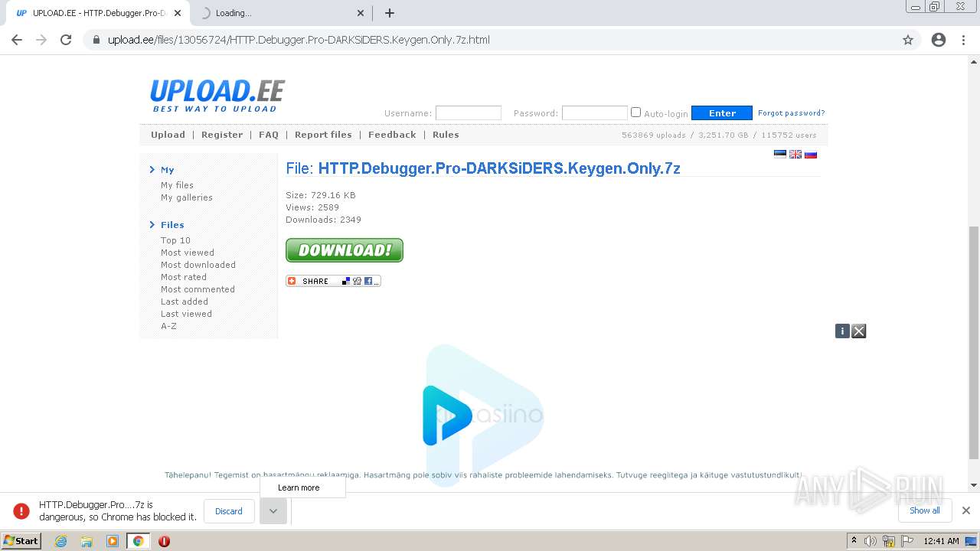980x551 pixels.
Task: Toggle the Auto-login checkbox
Action: coord(635,112)
